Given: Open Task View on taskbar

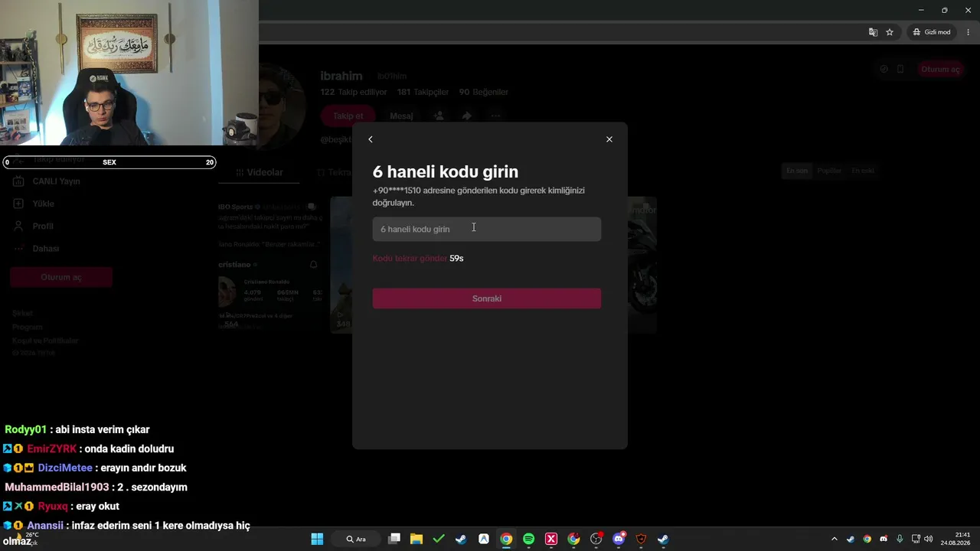Looking at the screenshot, I should [394, 539].
